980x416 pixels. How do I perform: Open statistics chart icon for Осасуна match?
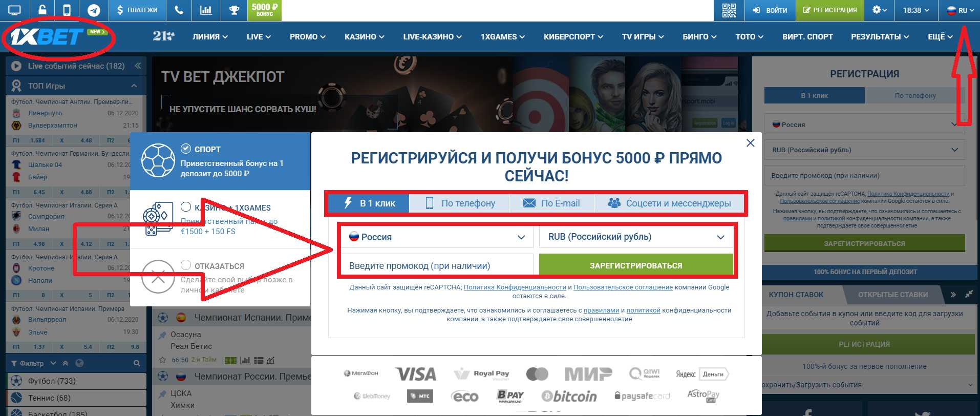[x=245, y=360]
